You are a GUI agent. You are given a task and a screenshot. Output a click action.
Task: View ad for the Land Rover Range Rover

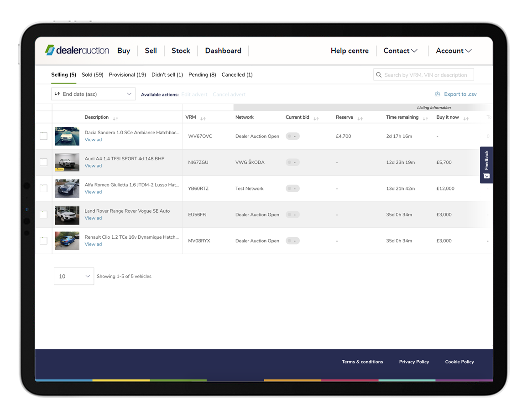(93, 218)
